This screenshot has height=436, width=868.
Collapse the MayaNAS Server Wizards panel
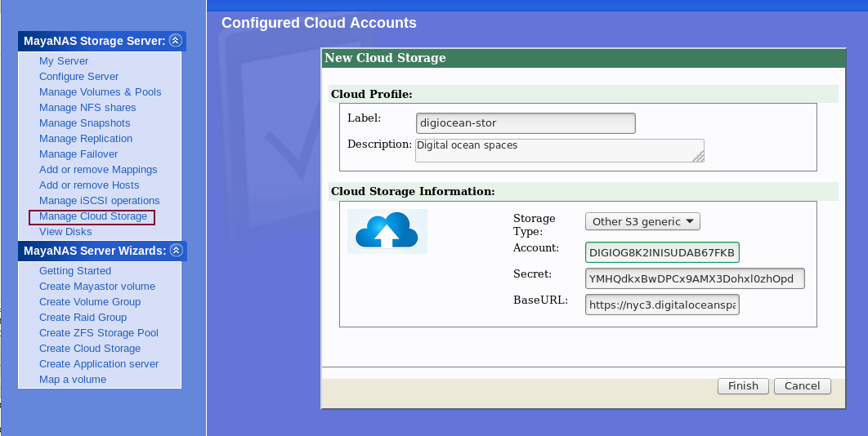[x=175, y=251]
